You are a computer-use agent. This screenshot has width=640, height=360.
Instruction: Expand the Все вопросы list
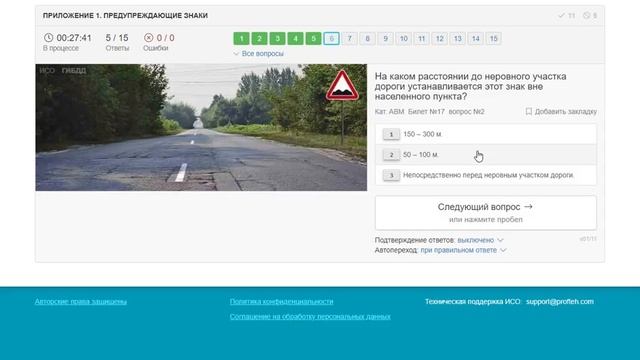click(258, 53)
